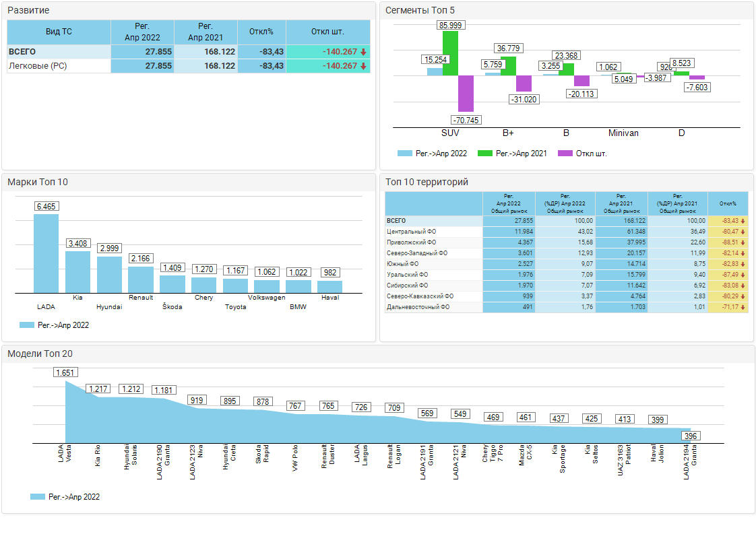This screenshot has height=534, width=756.
Task: Click the green Рег.->Апр 2021 legend swatch
Action: click(484, 154)
